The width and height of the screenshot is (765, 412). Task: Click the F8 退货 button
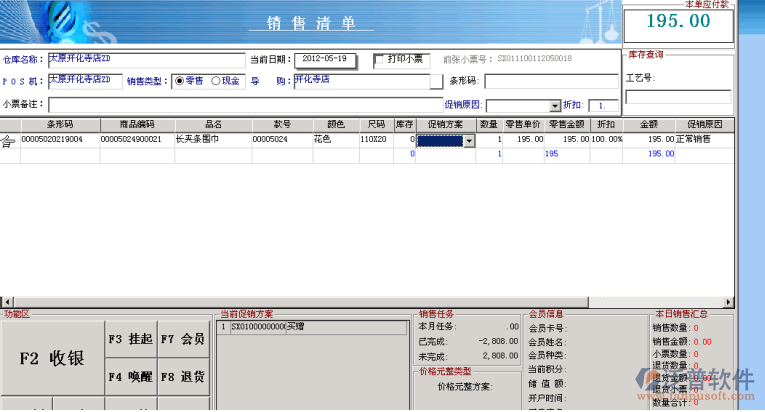(182, 377)
